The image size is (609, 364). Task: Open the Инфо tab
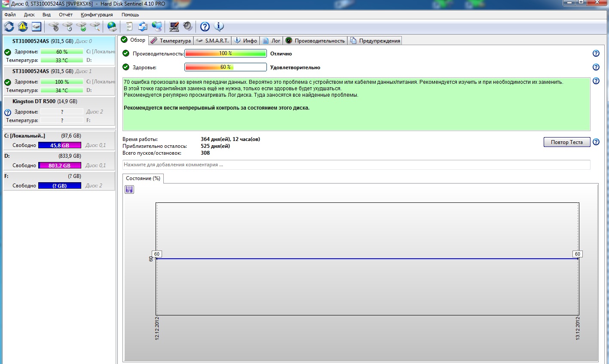click(x=245, y=41)
